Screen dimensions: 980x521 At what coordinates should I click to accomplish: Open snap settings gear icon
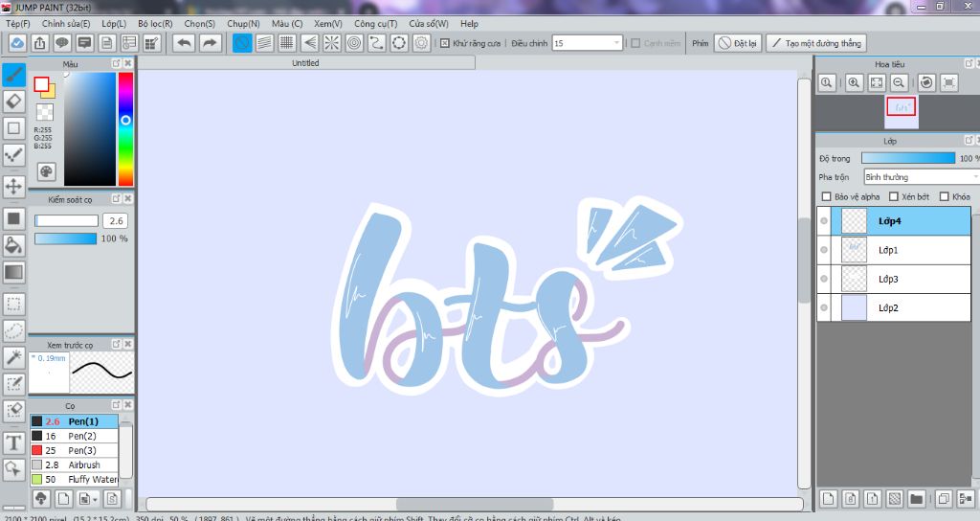(x=421, y=43)
